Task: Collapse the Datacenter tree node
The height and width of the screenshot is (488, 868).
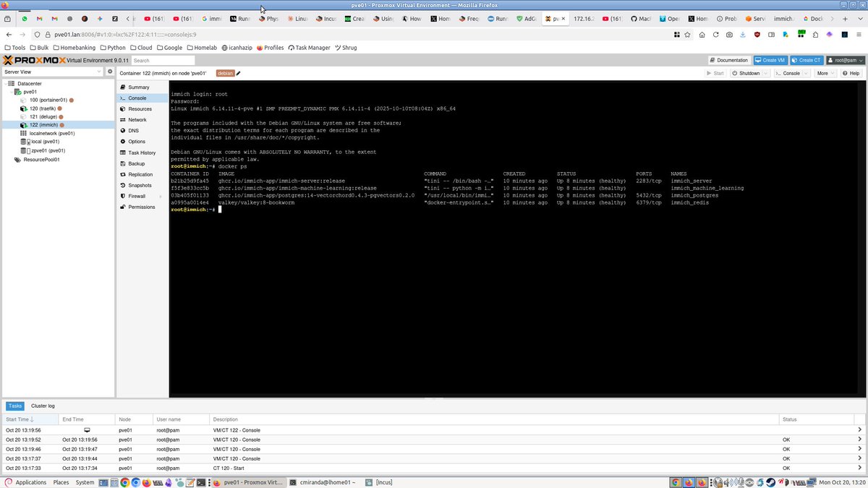Action: tap(4, 84)
